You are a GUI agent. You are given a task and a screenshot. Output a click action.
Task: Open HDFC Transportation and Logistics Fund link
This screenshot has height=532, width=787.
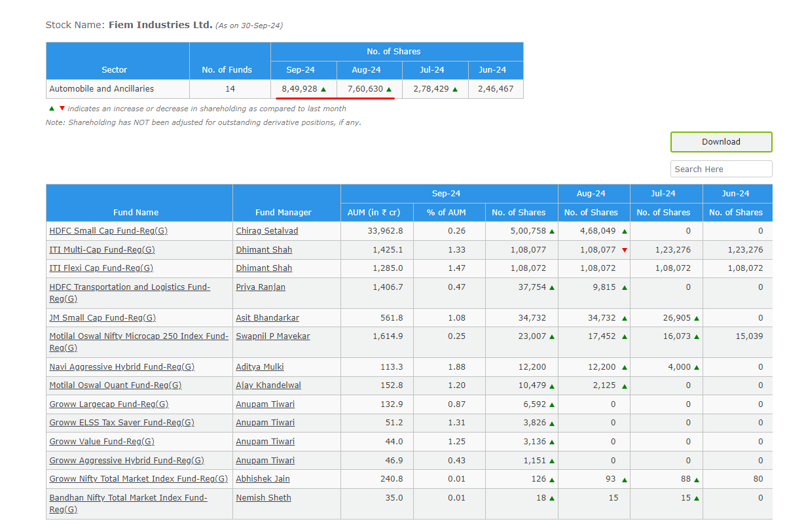pos(130,293)
